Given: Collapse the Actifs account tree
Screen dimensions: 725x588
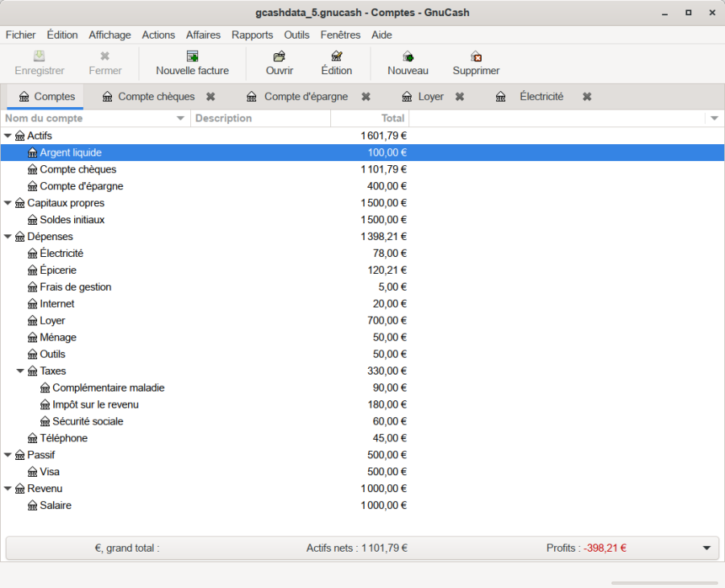Looking at the screenshot, I should (x=8, y=136).
